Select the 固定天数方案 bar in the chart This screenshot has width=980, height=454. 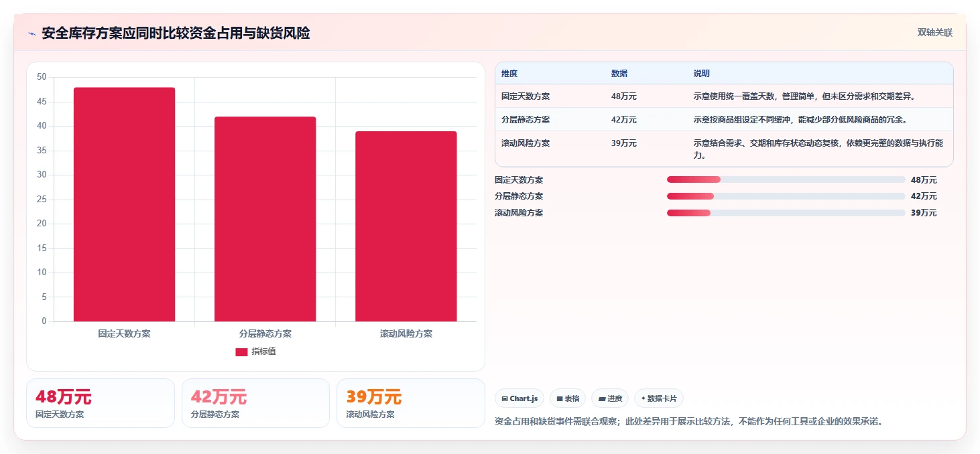pyautogui.click(x=124, y=204)
